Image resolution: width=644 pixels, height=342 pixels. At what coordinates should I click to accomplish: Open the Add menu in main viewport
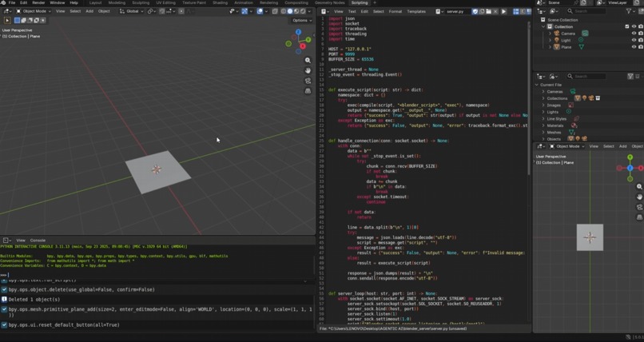pyautogui.click(x=89, y=11)
